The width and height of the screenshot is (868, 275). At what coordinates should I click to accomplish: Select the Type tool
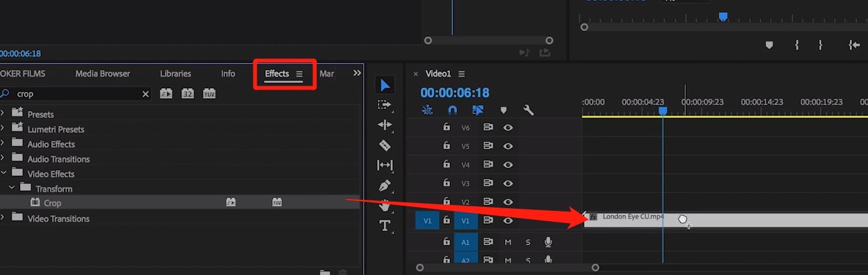[385, 226]
